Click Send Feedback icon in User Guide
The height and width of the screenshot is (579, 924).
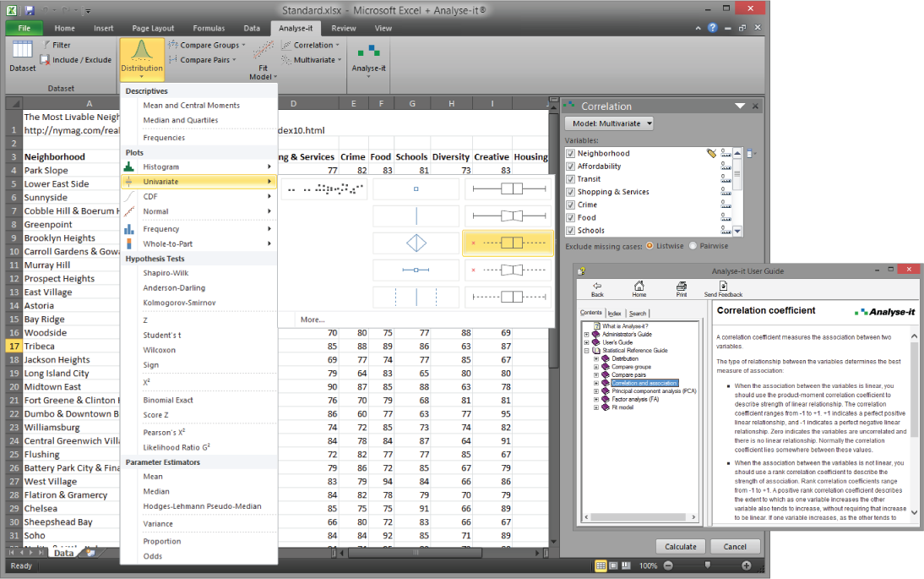point(723,287)
